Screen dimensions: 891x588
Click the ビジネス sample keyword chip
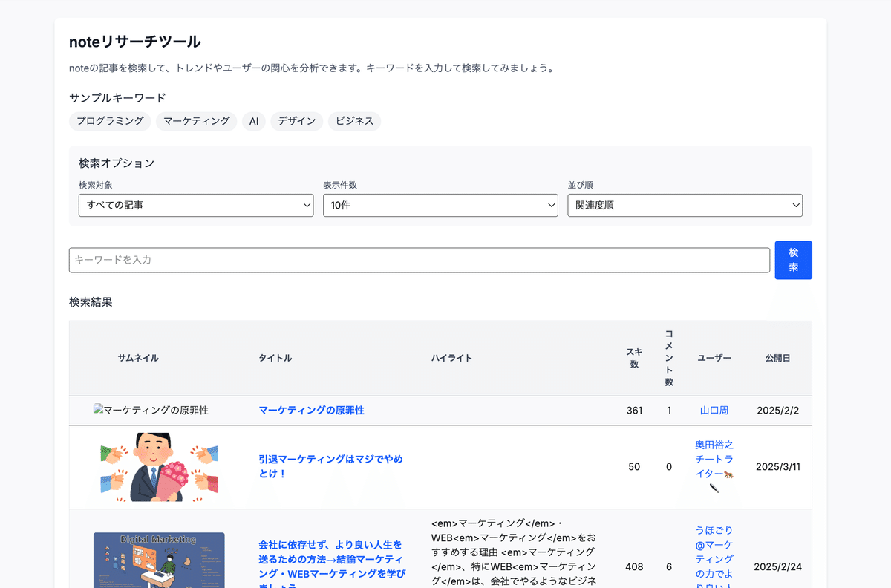354,121
